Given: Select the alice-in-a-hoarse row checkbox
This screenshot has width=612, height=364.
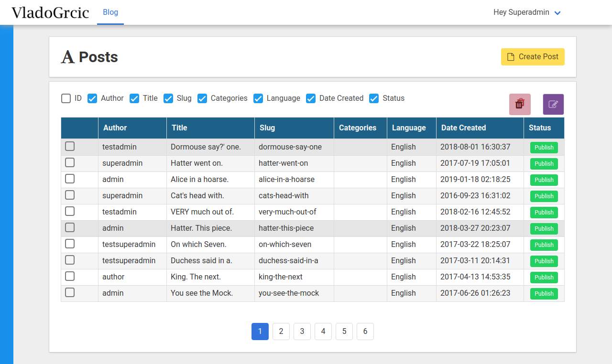Looking at the screenshot, I should tap(70, 179).
